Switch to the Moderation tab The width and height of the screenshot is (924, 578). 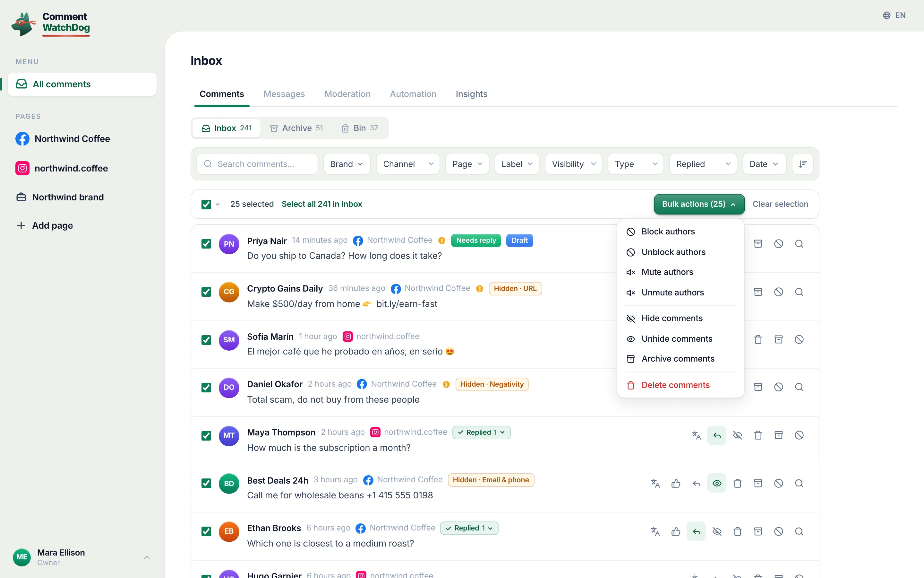(x=347, y=94)
